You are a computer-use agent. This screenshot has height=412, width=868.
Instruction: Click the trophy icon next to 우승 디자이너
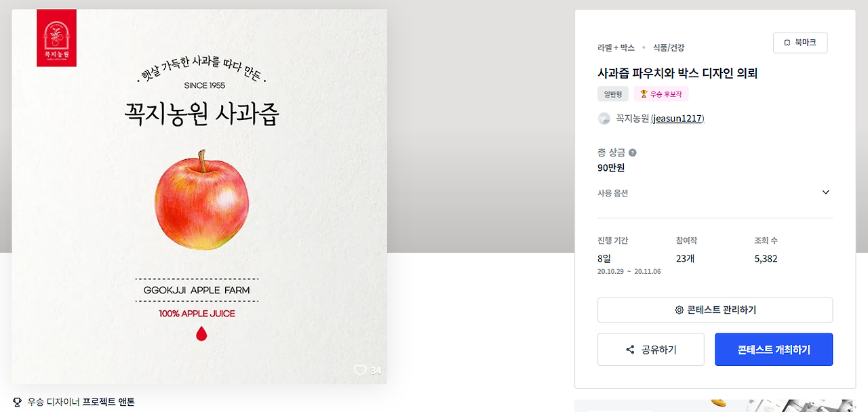pos(17,402)
